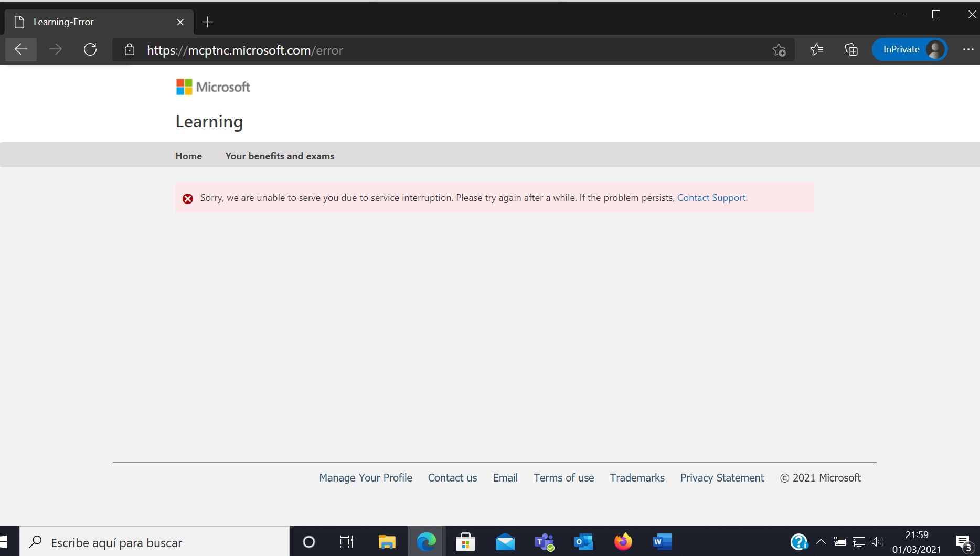Click the © 2021 Microsoft text

(820, 478)
